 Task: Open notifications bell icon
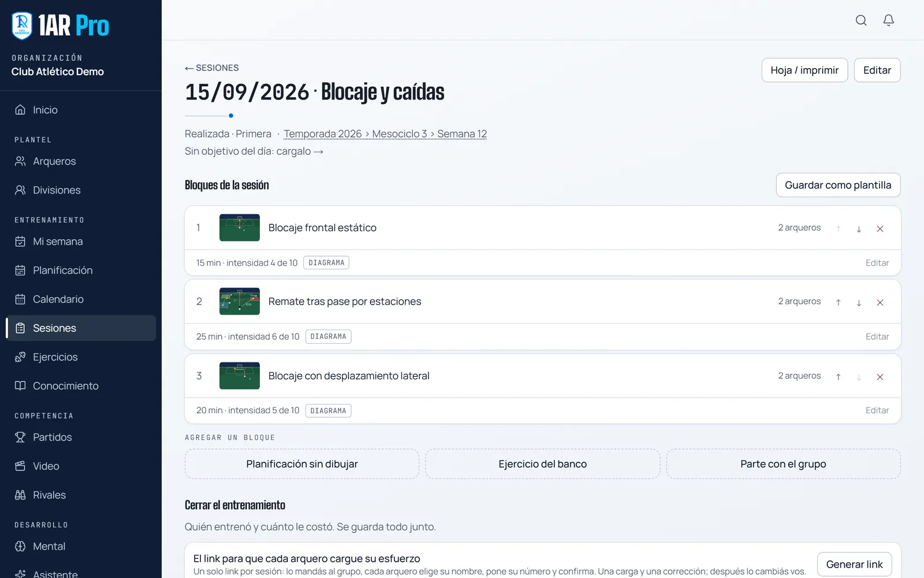889,20
